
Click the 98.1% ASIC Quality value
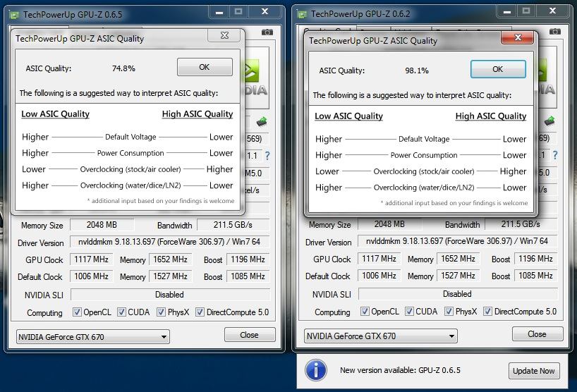(417, 71)
